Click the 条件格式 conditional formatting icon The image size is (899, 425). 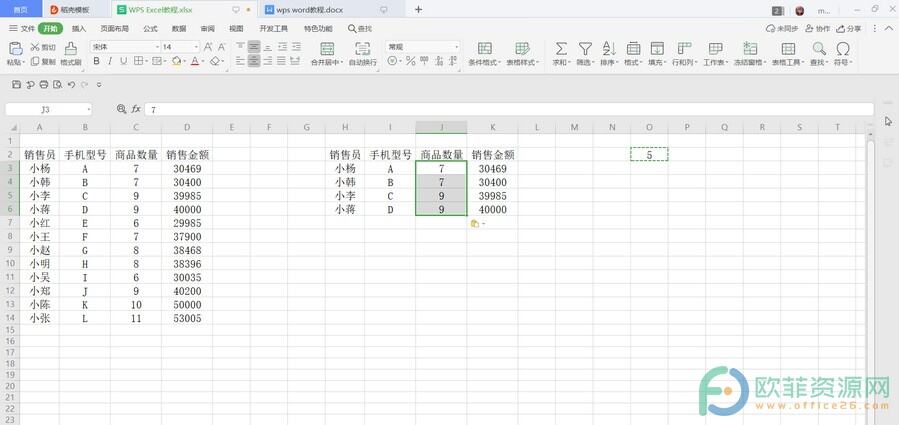coord(484,48)
